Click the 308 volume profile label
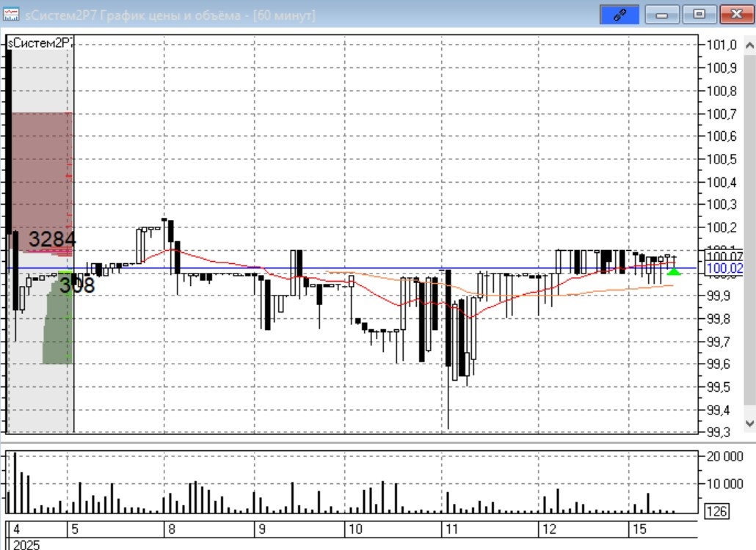756x550 pixels. coord(77,285)
